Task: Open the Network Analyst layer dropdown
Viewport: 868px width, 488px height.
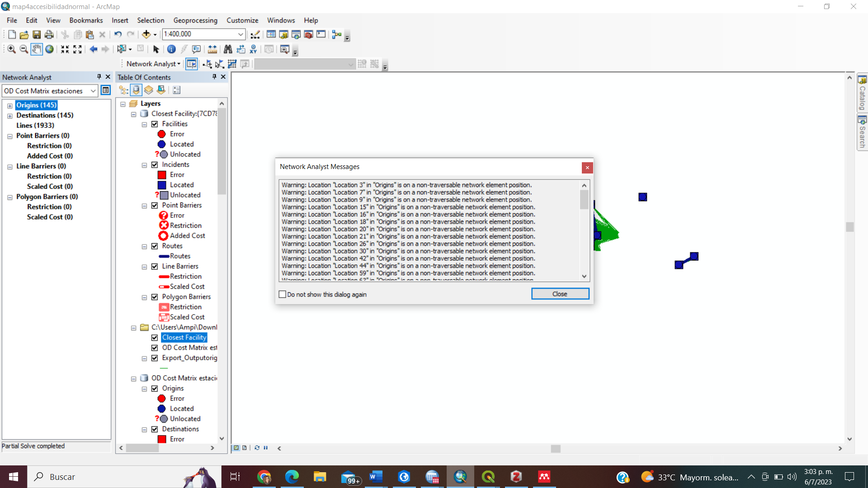Action: (93, 90)
